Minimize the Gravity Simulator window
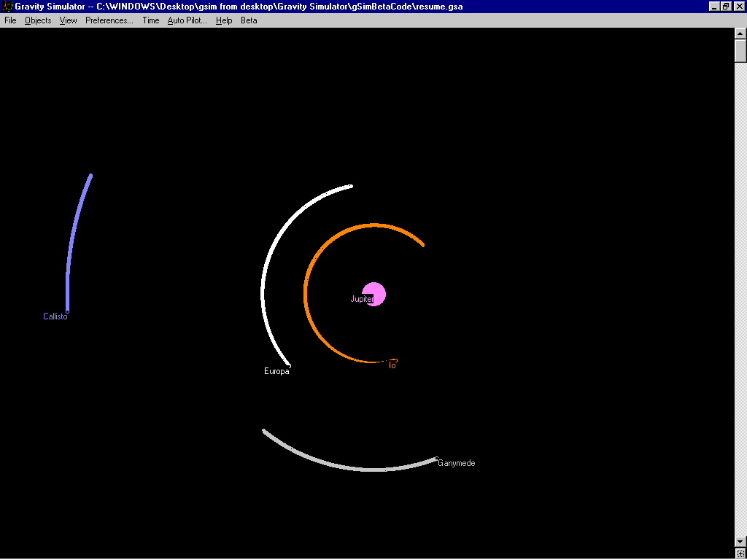The image size is (747, 560). 714,7
